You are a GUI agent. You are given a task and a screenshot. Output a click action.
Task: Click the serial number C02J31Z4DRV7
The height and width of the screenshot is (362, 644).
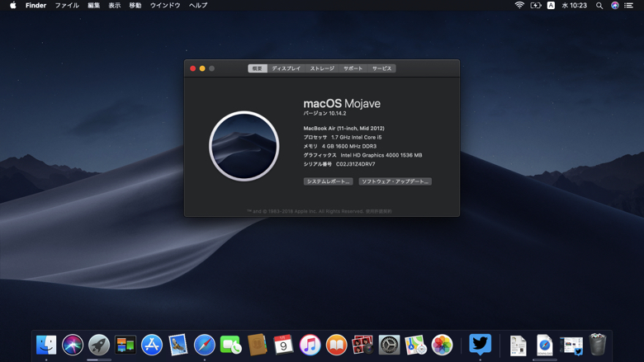355,164
